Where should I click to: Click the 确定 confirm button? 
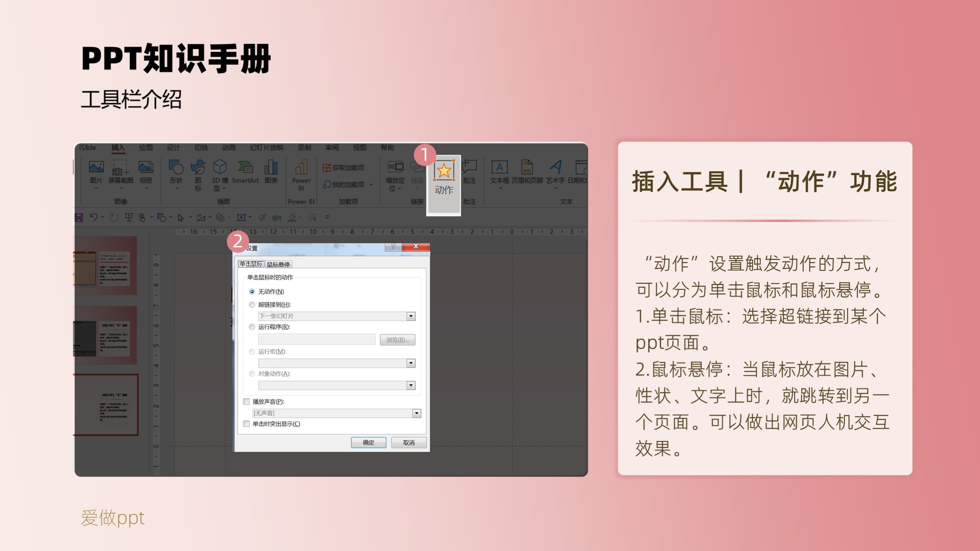coord(368,443)
